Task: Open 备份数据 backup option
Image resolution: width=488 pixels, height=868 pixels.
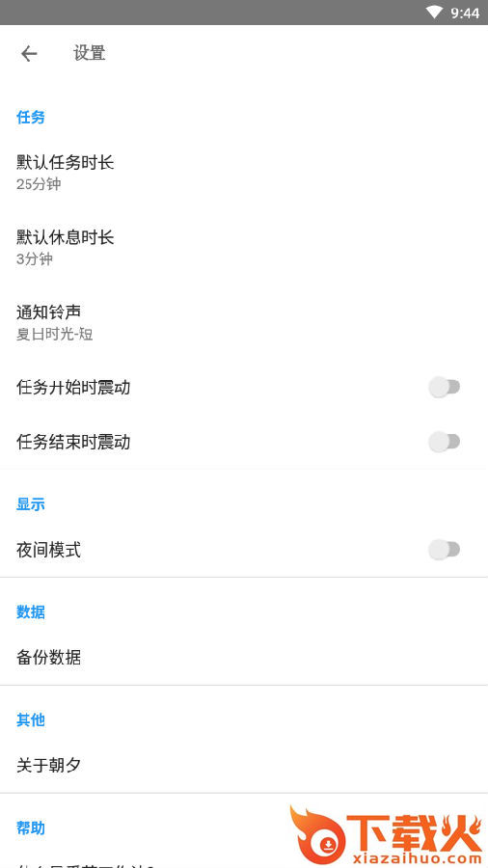Action: [244, 658]
